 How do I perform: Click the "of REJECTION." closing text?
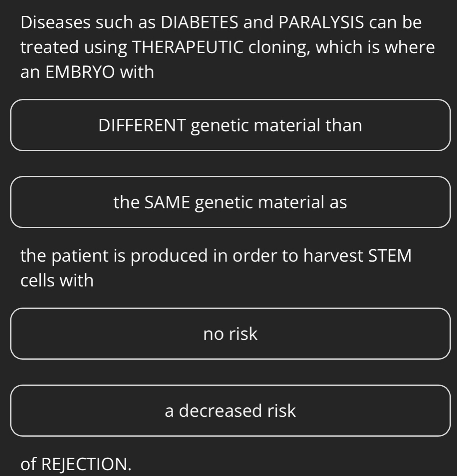76,464
